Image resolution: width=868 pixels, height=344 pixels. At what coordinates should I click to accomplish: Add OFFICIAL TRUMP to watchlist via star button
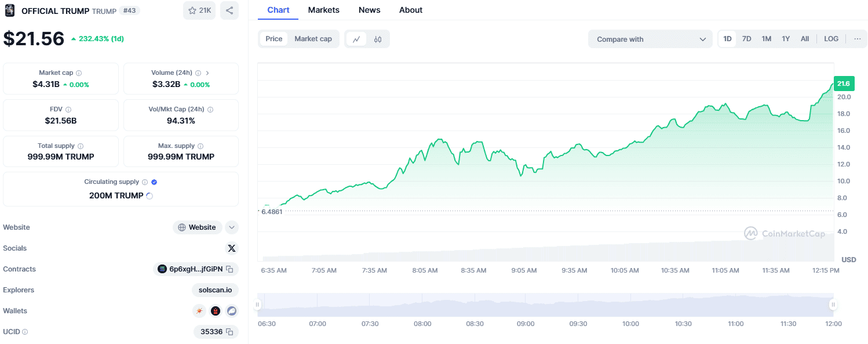(199, 10)
